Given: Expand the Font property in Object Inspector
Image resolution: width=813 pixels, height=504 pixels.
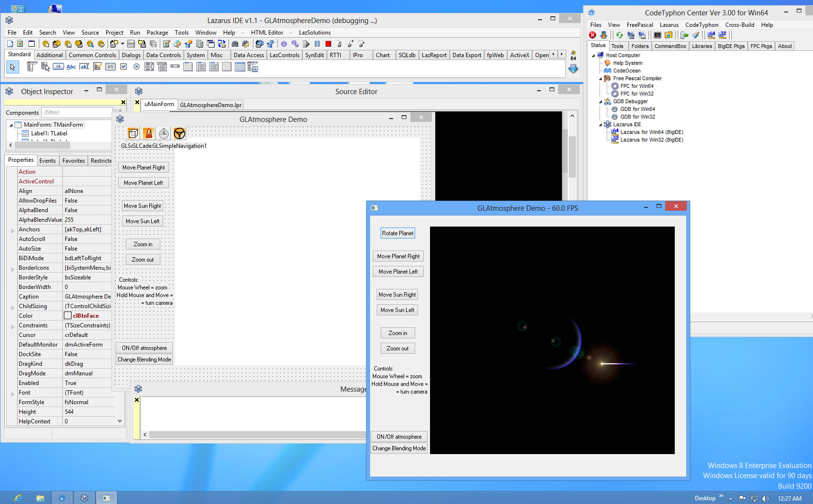Looking at the screenshot, I should 12,394.
